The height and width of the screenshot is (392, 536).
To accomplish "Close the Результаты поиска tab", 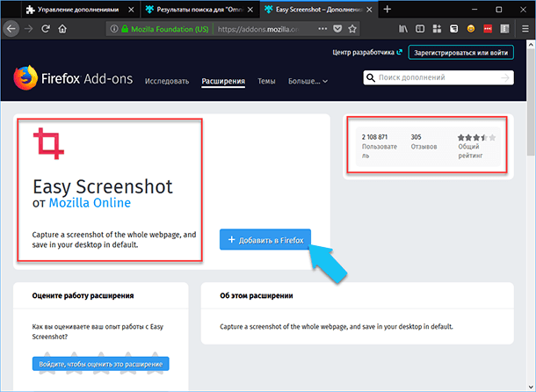I will click(x=250, y=10).
